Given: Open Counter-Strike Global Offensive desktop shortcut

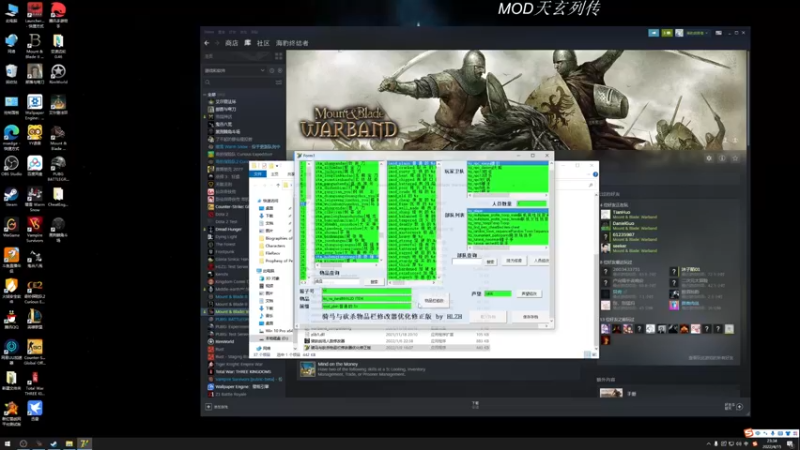Looking at the screenshot, I should click(35, 351).
